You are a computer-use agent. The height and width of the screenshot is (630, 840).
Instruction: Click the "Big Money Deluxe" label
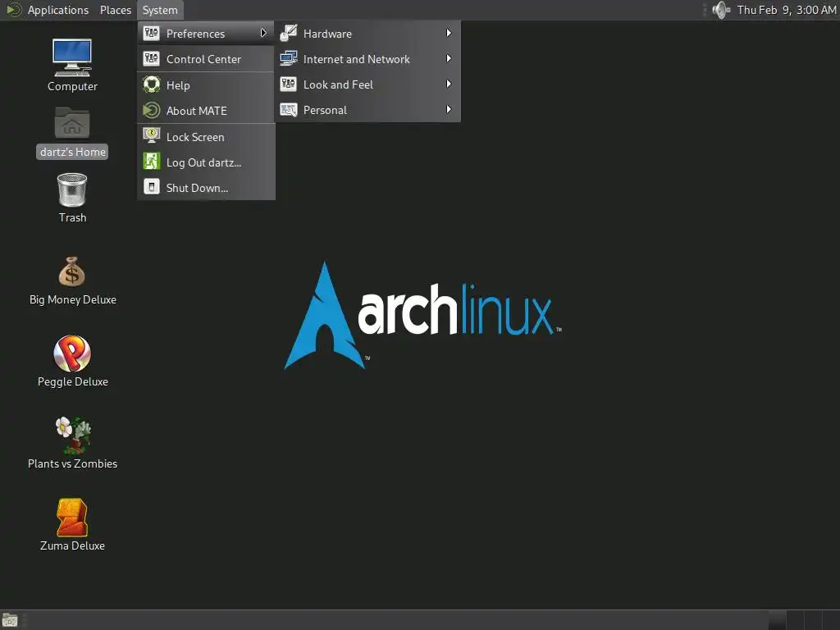[x=73, y=299]
